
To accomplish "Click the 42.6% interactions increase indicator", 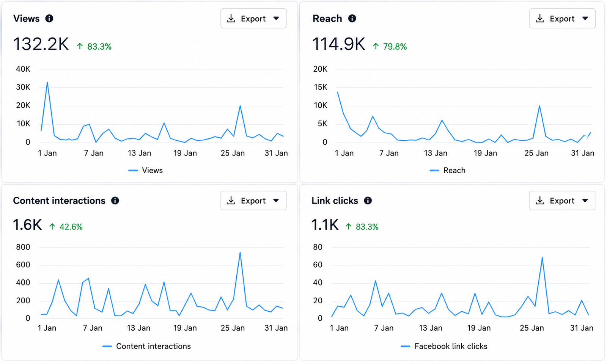I will [x=66, y=227].
